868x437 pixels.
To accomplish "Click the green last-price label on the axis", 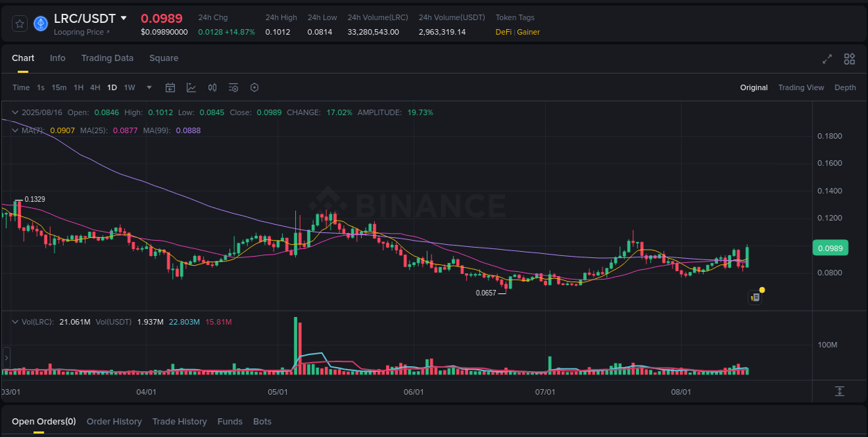I will tap(831, 248).
